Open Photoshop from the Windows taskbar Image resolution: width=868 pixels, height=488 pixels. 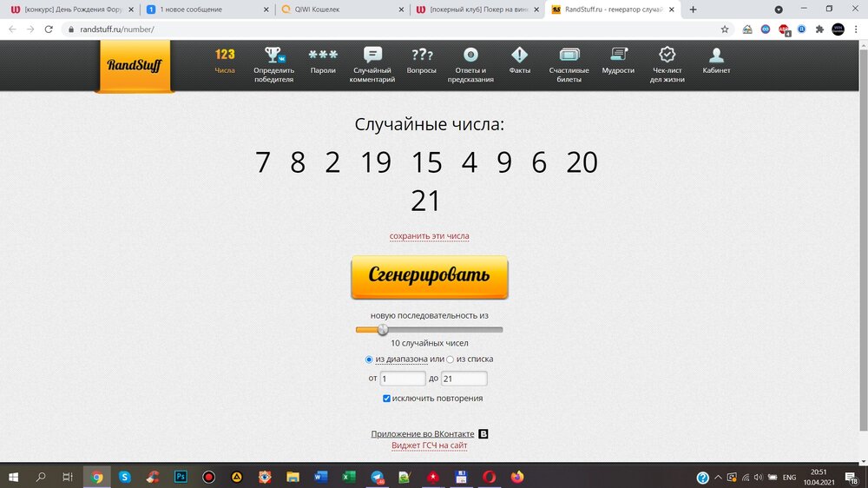point(181,477)
